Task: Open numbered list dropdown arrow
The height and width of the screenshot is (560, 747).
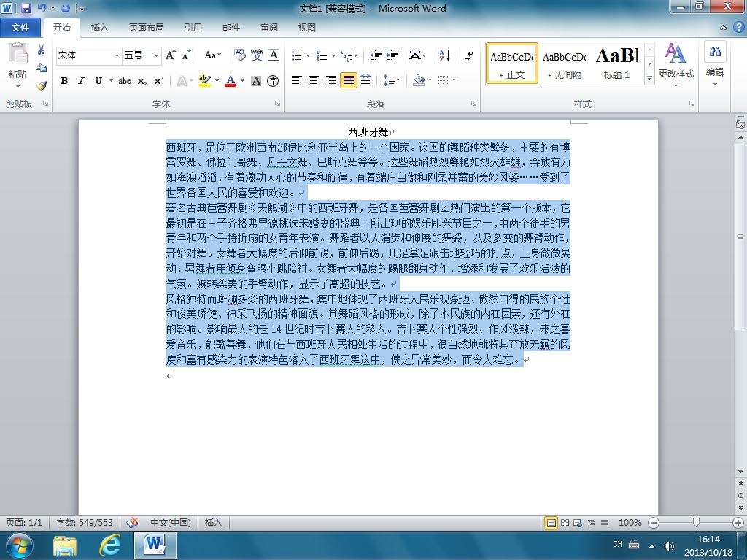Action: point(333,55)
